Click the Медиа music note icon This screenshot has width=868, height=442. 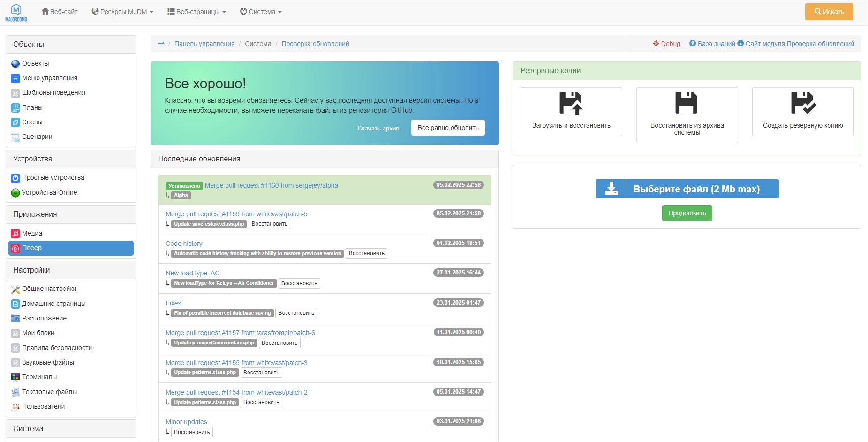(15, 234)
